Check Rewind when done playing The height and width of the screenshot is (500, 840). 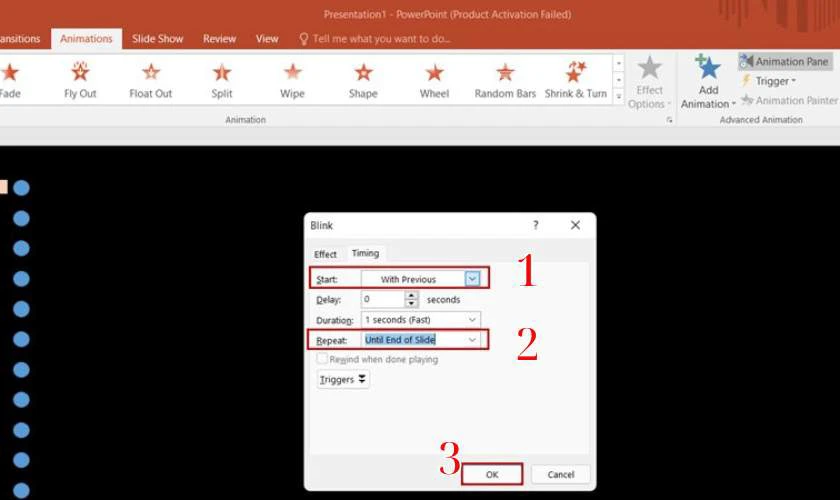click(322, 359)
